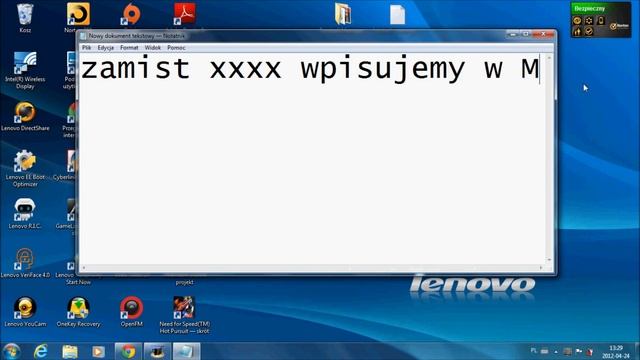640x360 pixels.
Task: Launch Internet Explorer from the taskbar
Action: click(x=41, y=351)
